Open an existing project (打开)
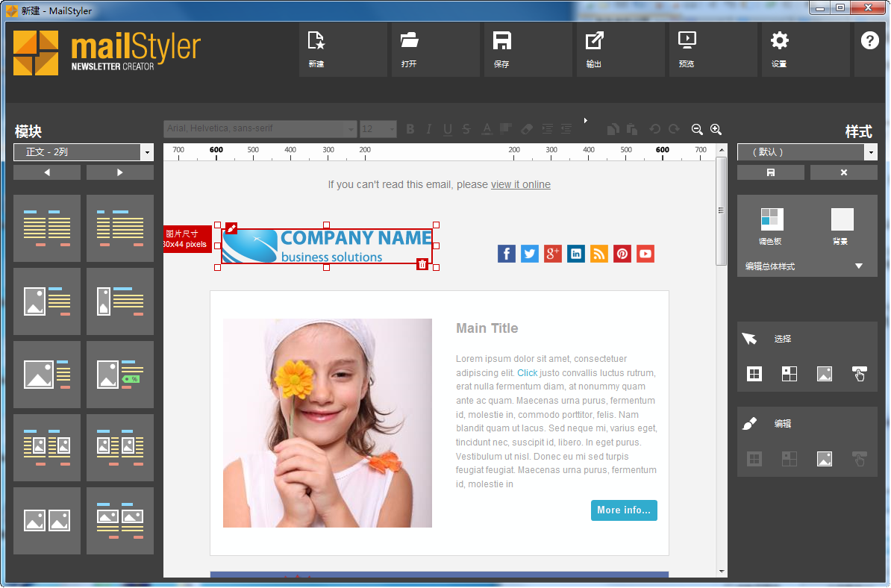This screenshot has height=588, width=891. tap(435, 49)
